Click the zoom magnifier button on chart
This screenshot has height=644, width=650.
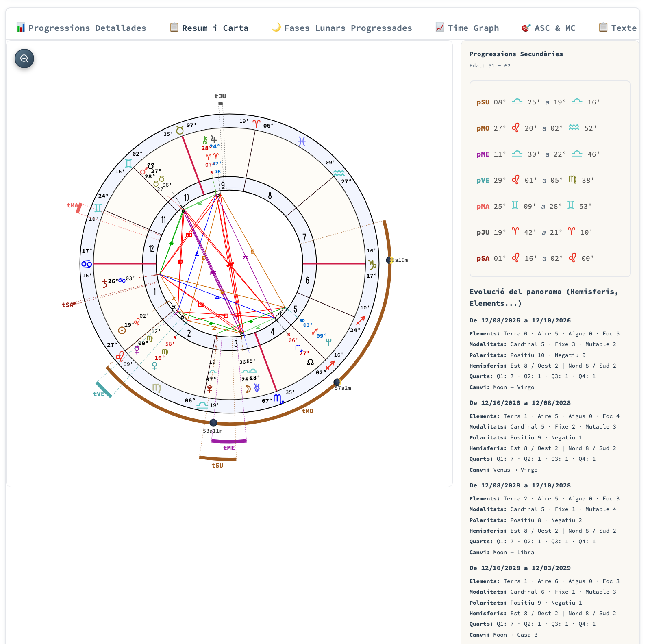(24, 59)
